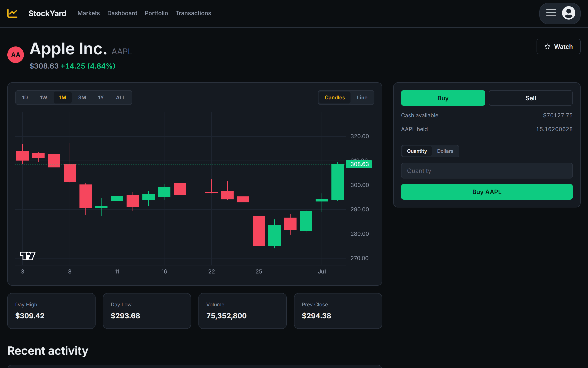This screenshot has height=368, width=588.
Task: Click AAPL held value 15.16200628
Action: pos(554,129)
